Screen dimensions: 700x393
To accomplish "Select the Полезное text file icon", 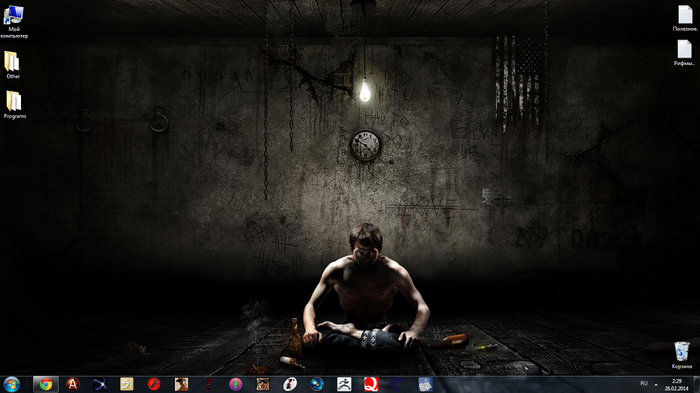I will [685, 18].
